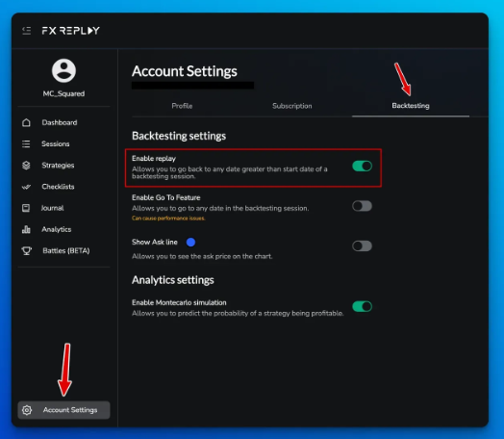The width and height of the screenshot is (504, 439).
Task: Click the Analytics settings heading
Action: click(x=172, y=280)
